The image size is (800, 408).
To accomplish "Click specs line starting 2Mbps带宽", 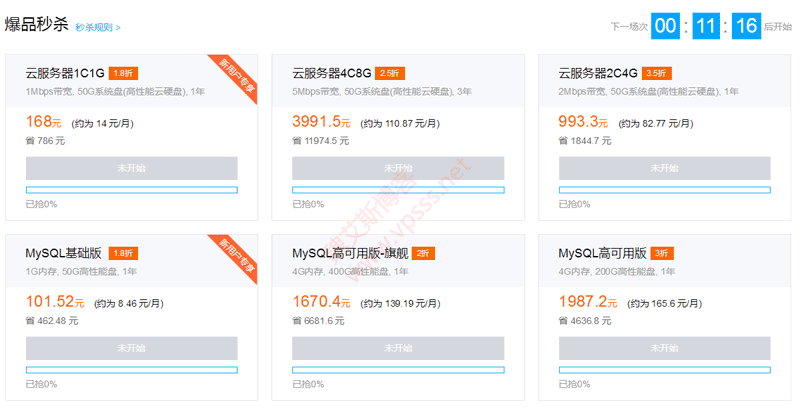I will coord(648,92).
